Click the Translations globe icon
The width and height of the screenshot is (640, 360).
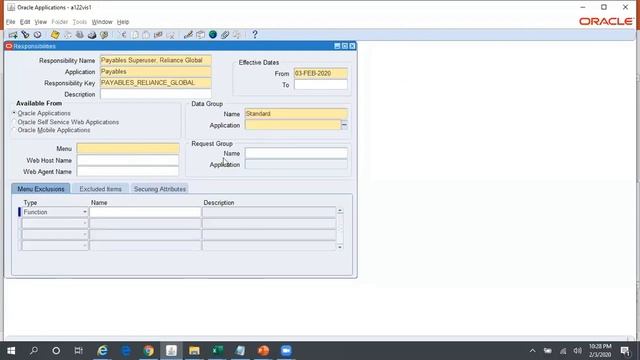click(213, 35)
